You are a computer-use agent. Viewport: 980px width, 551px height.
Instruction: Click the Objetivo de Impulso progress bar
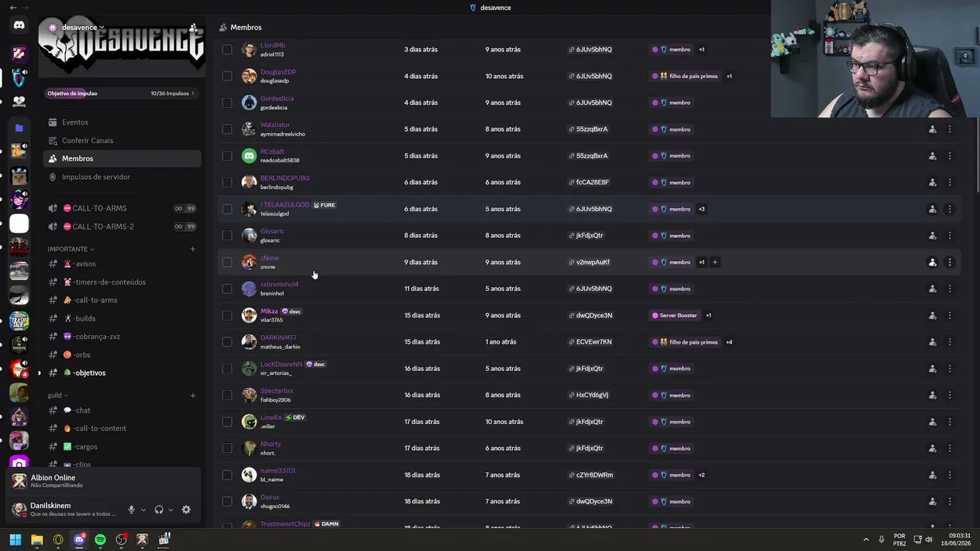point(121,93)
